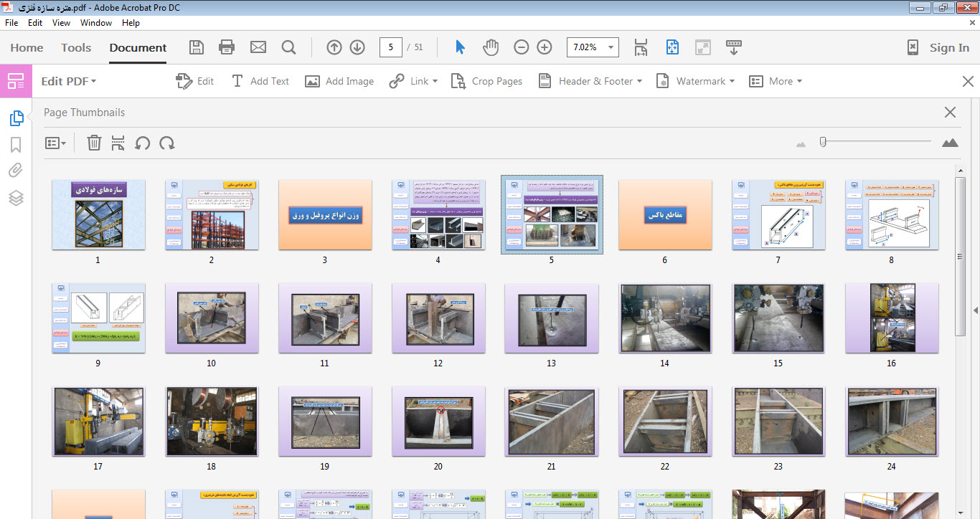Click the Zoom out minus icon

point(522,47)
